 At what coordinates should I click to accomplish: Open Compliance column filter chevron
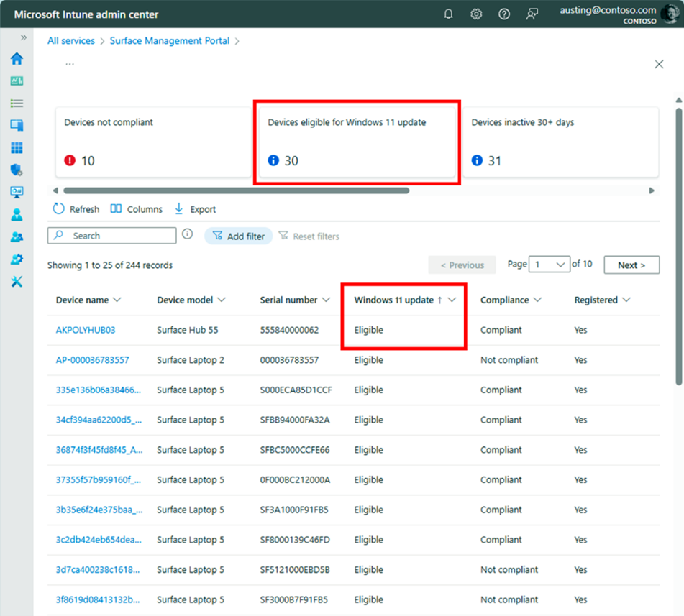click(x=537, y=300)
